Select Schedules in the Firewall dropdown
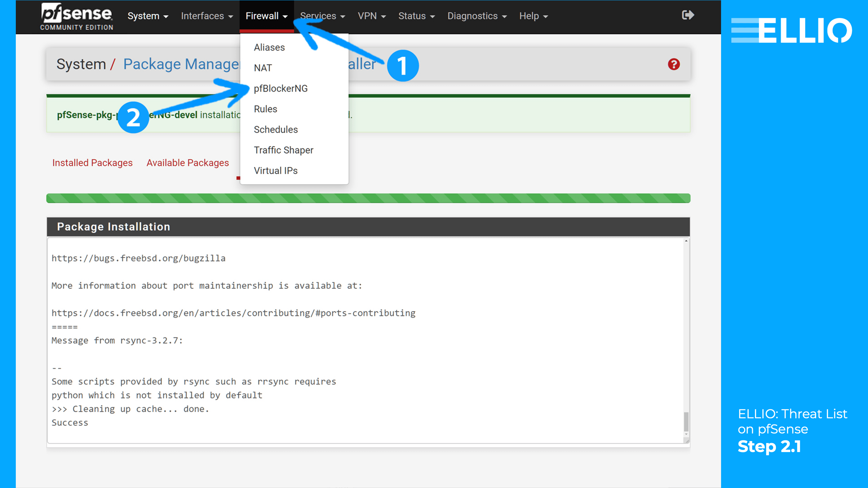The image size is (868, 488). click(276, 129)
